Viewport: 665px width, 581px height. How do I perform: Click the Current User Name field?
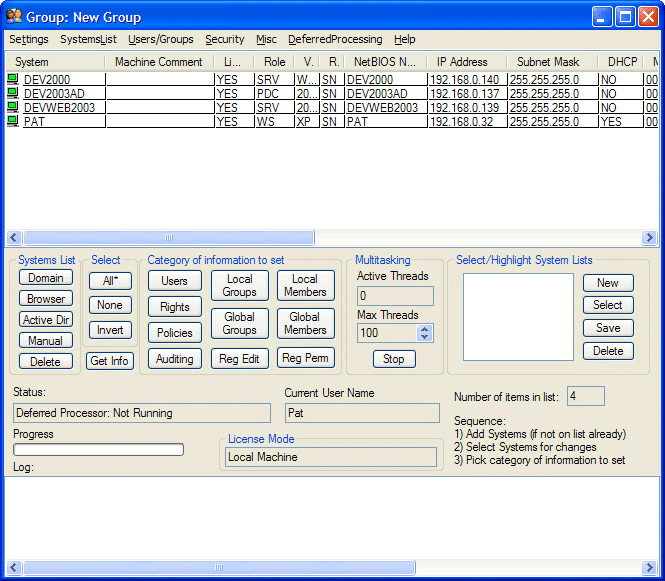tap(362, 413)
